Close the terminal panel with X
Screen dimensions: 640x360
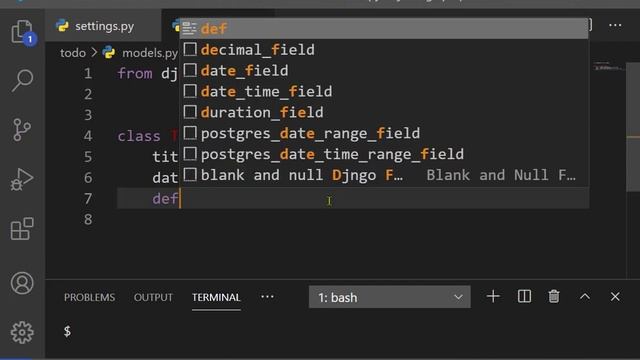pos(615,297)
